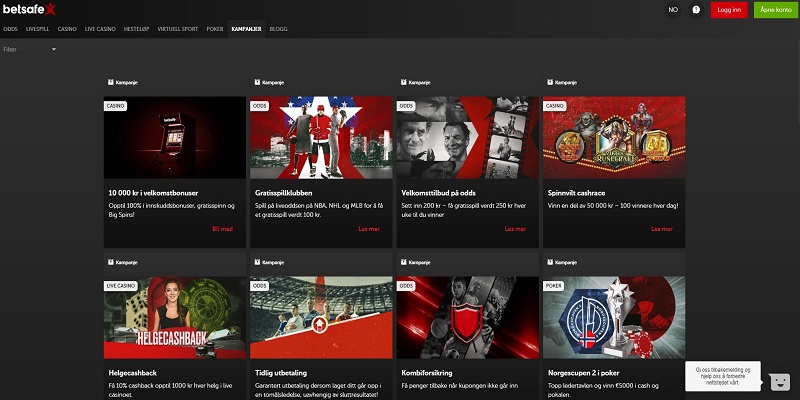Go to the ODDS menu item

(10, 29)
